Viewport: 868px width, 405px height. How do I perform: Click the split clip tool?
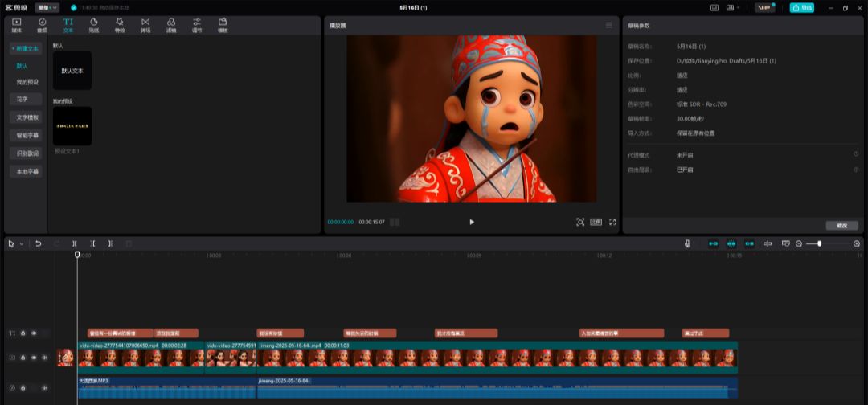pos(74,243)
